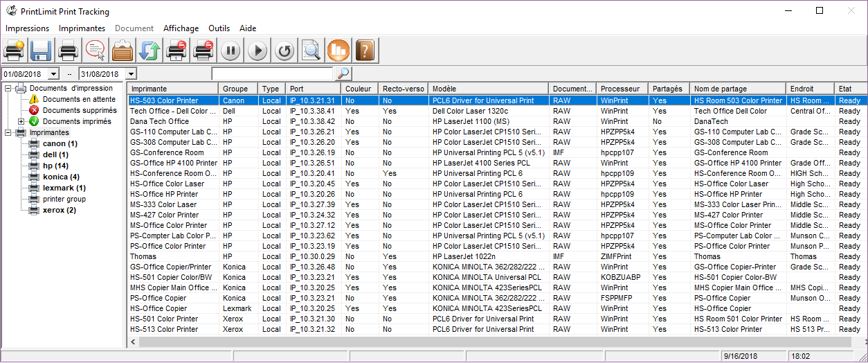Image resolution: width=868 pixels, height=363 pixels.
Task: Click the circular restart arrow button
Action: [x=284, y=51]
